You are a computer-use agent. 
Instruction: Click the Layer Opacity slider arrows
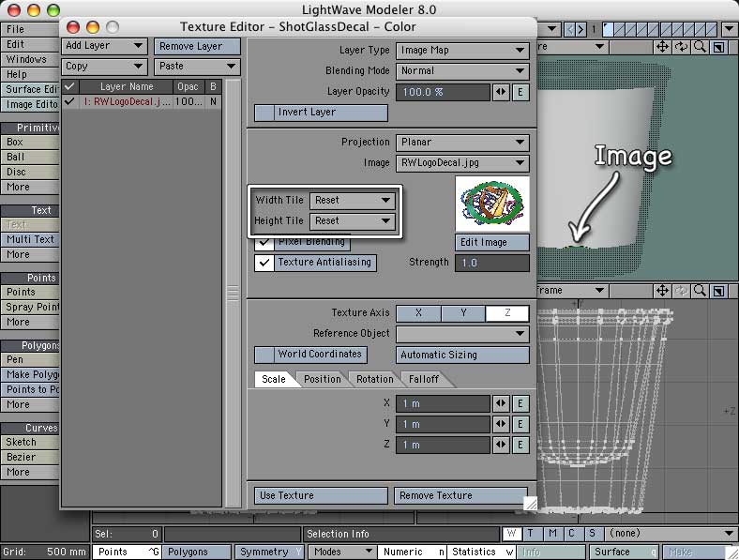(x=501, y=92)
